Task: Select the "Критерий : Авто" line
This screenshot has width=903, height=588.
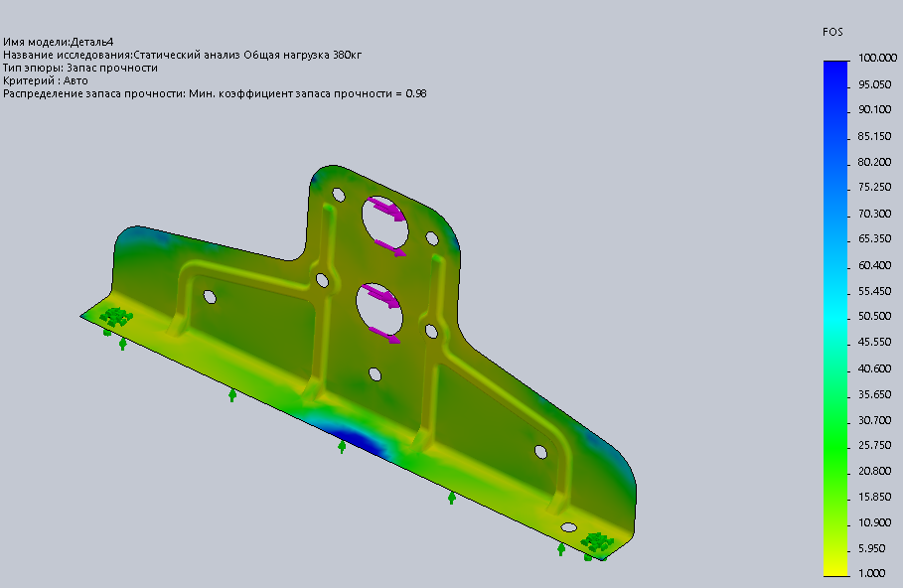Action: pyautogui.click(x=46, y=80)
